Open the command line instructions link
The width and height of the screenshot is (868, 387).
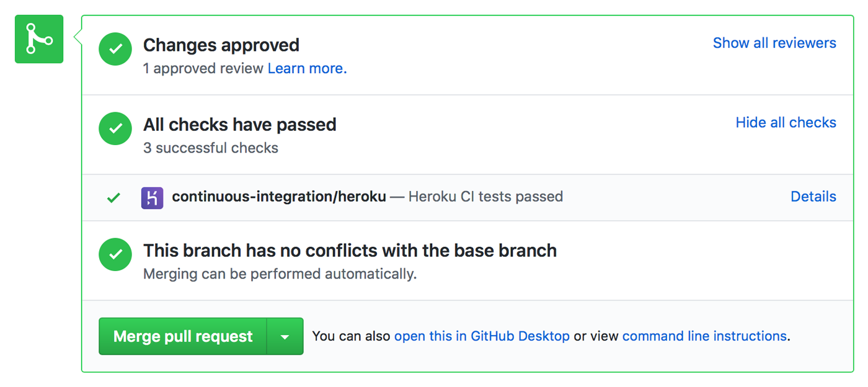pyautogui.click(x=704, y=336)
